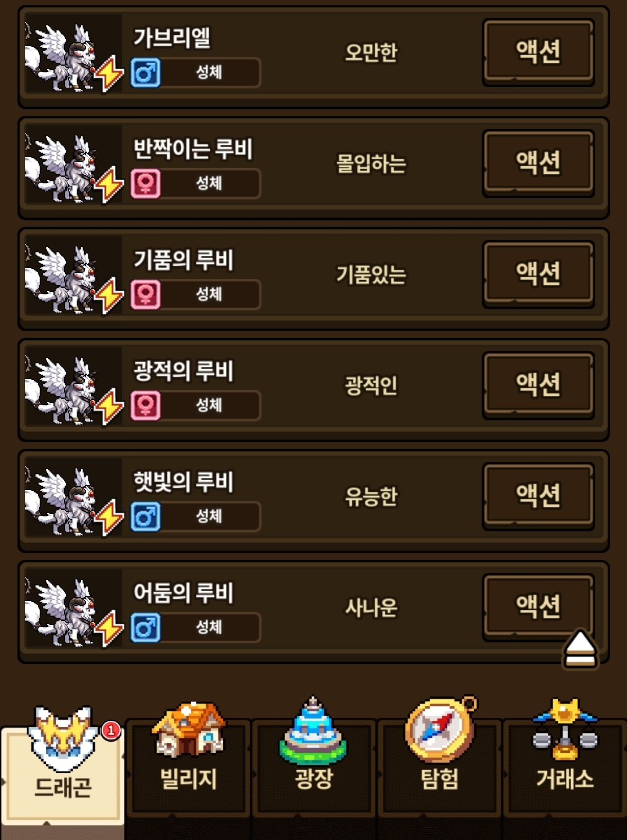Click 액션 button for 반짝이는 루비
The image size is (627, 840).
539,163
